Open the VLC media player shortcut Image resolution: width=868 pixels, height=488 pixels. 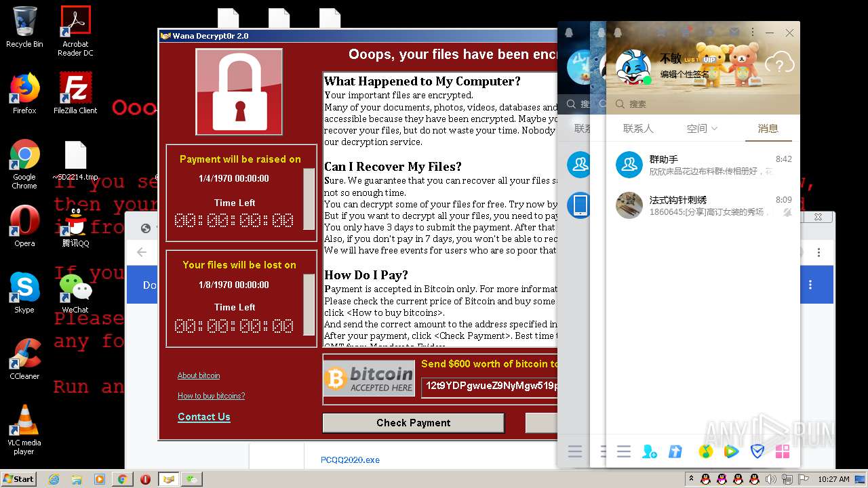[24, 429]
